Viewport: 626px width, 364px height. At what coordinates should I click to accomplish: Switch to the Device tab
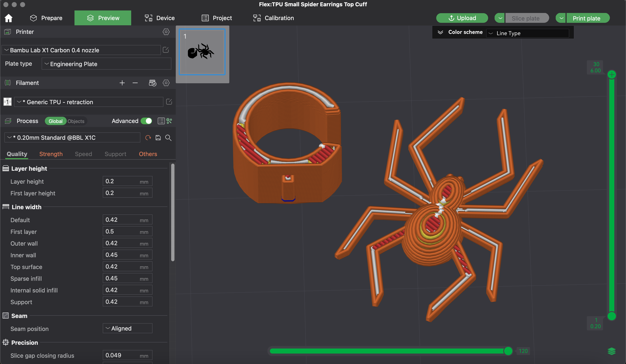click(165, 18)
